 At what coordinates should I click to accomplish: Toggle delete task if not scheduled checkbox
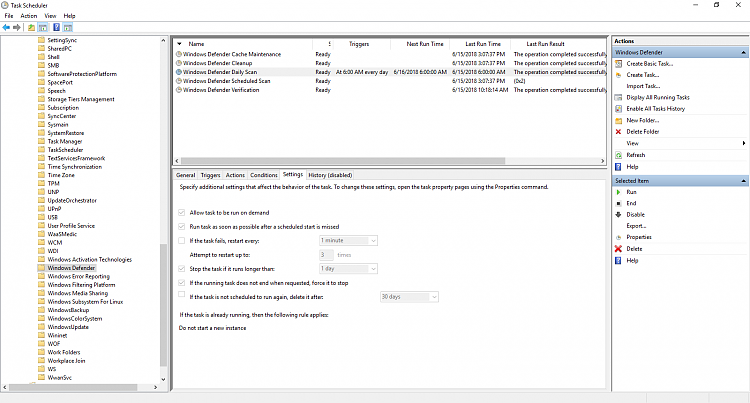coord(181,294)
